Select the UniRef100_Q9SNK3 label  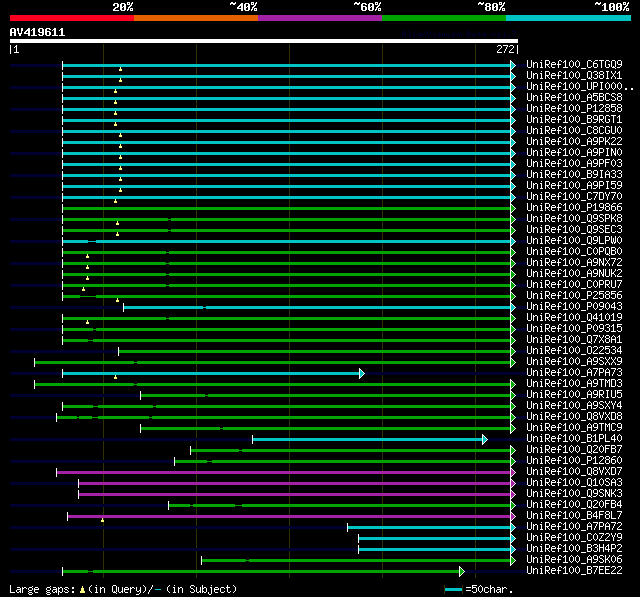574,494
